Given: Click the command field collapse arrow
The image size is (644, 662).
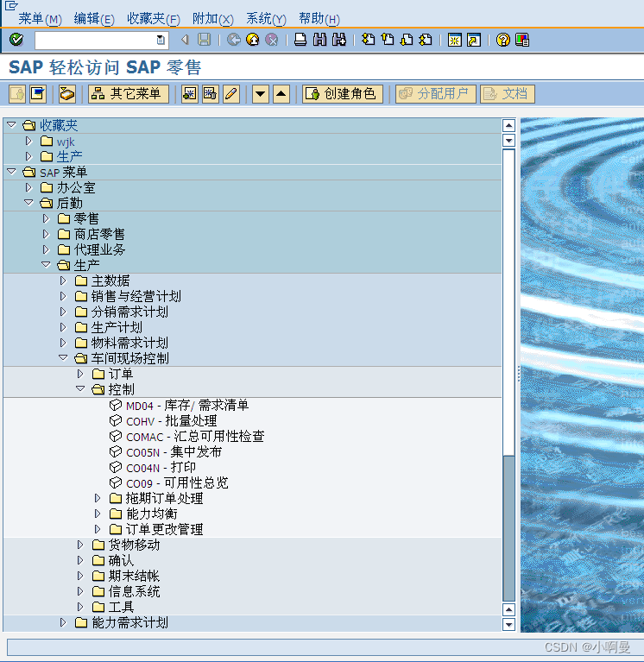Looking at the screenshot, I should [185, 40].
